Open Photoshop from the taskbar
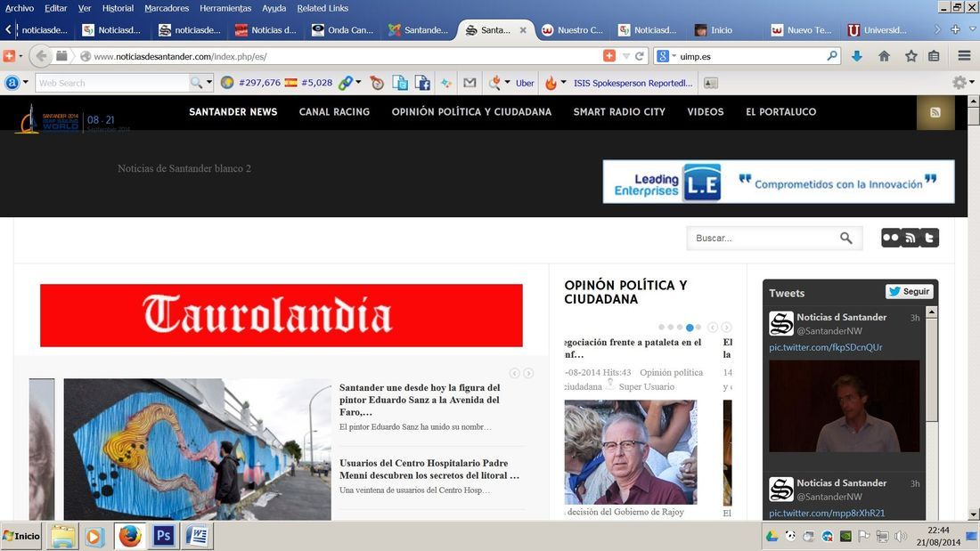Viewport: 980px width, 551px height. (164, 536)
